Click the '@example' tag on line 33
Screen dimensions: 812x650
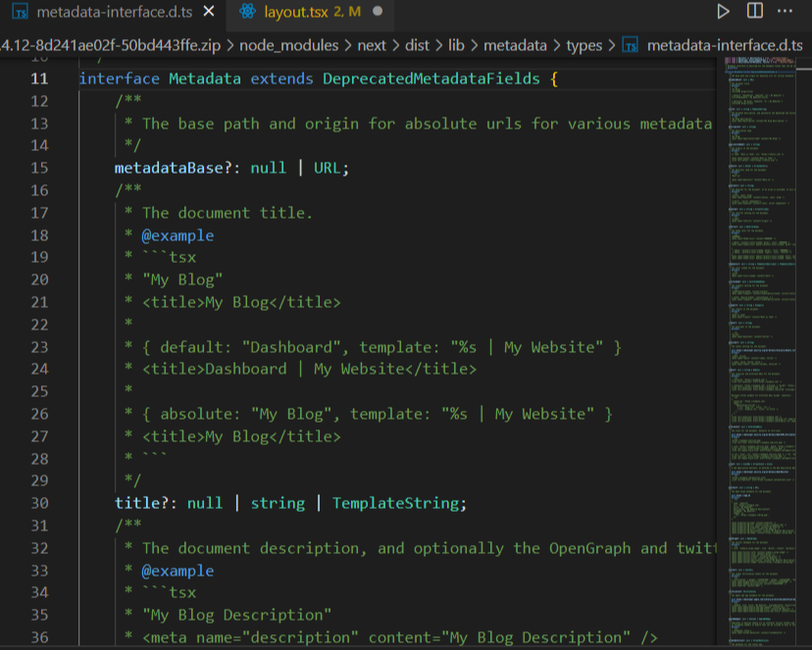[x=178, y=571]
